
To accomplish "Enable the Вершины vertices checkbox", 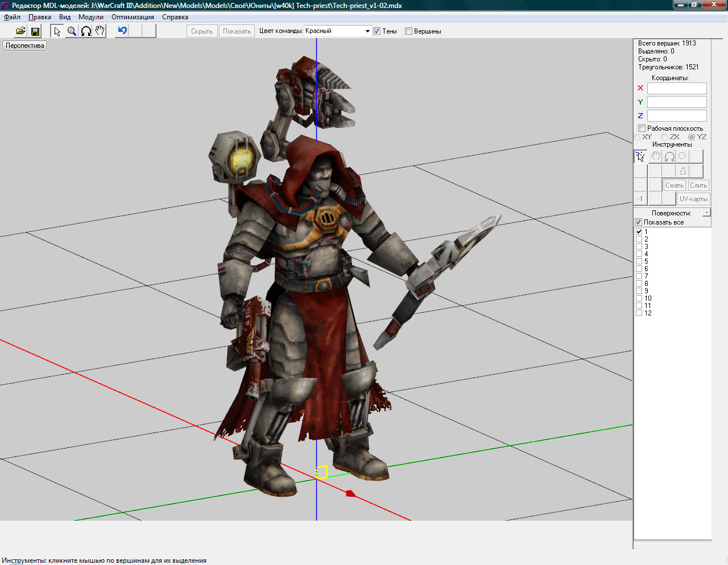I will point(408,31).
